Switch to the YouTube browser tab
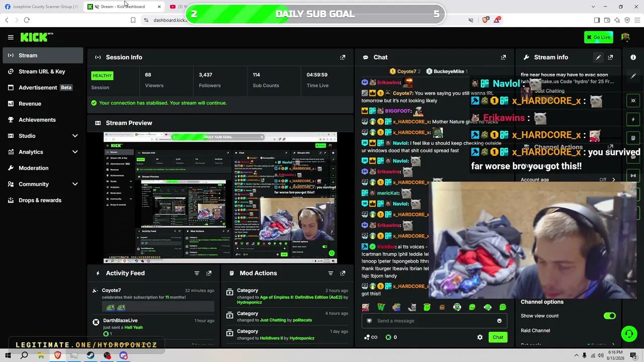Viewport: 644px width, 362px height. pyautogui.click(x=178, y=7)
